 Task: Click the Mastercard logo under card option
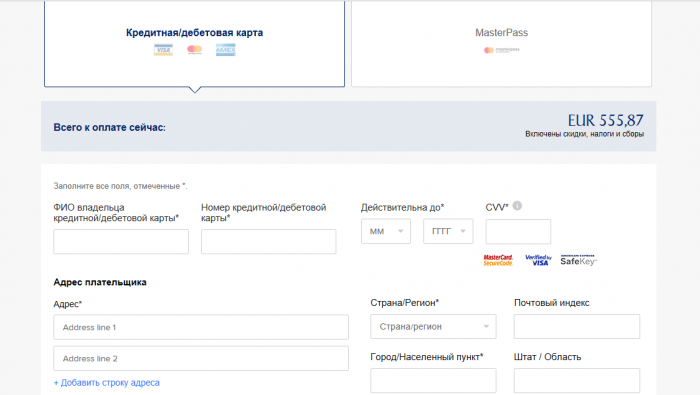(195, 50)
